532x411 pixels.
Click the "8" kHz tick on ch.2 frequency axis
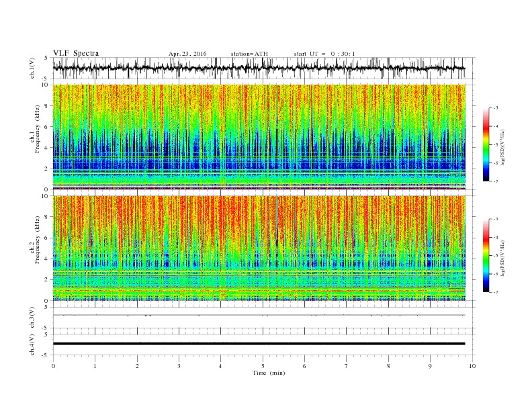[x=47, y=217]
